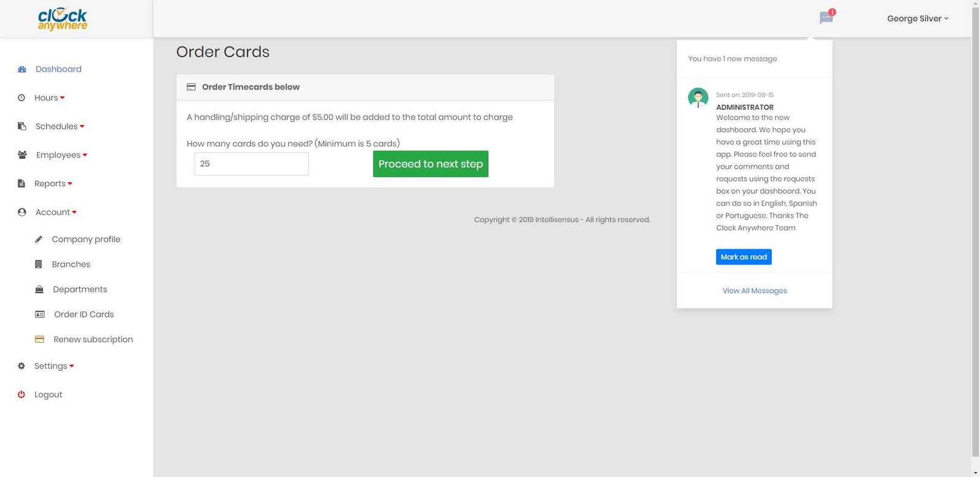Open the View All Messages link
This screenshot has height=477, width=980.
pos(755,291)
